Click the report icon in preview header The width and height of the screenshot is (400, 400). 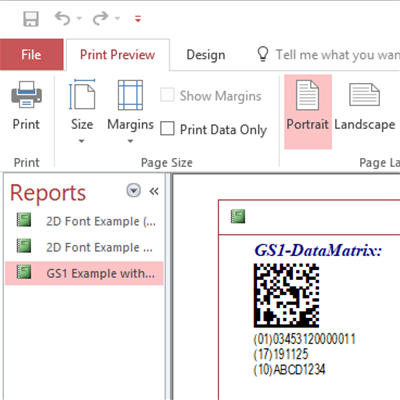click(238, 216)
